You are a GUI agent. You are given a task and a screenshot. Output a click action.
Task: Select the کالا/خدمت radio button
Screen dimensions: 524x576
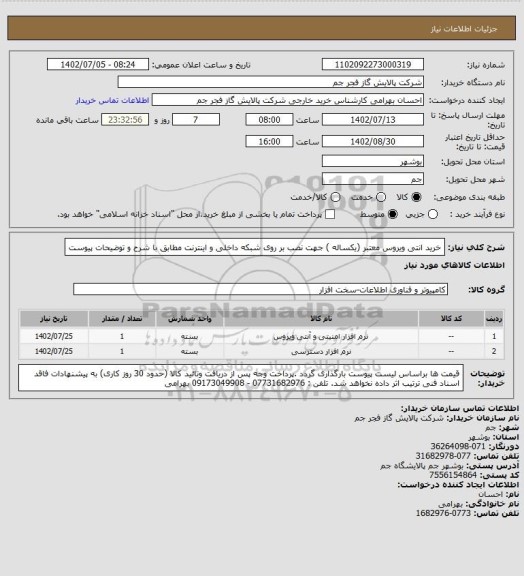coord(335,197)
